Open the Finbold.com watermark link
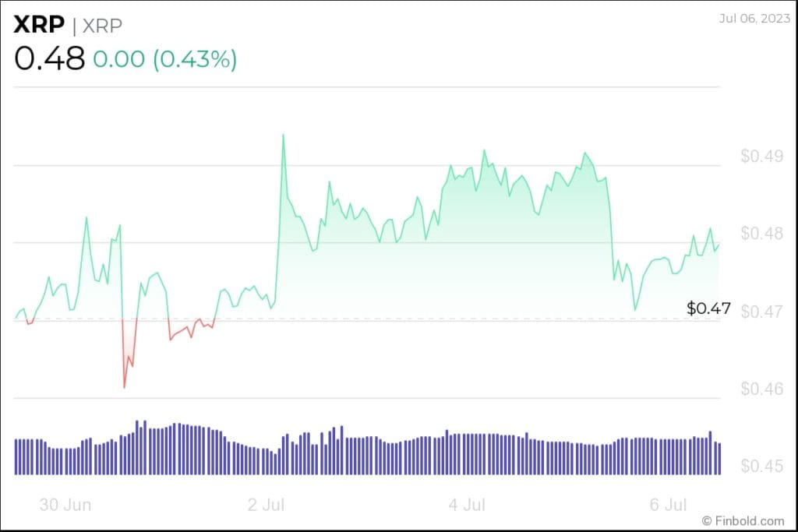This screenshot has width=798, height=532. (x=743, y=520)
